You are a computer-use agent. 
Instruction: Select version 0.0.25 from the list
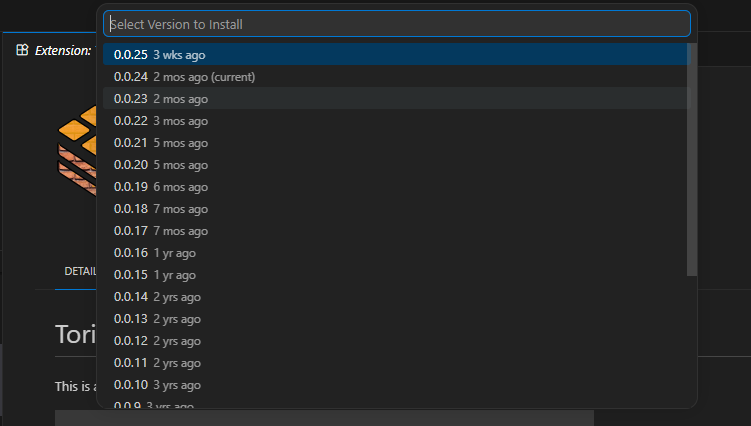[x=160, y=55]
